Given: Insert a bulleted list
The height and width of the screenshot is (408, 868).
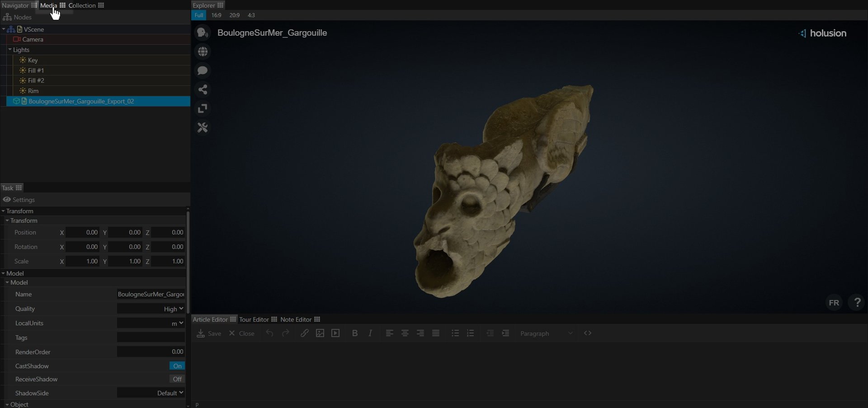Looking at the screenshot, I should 455,333.
